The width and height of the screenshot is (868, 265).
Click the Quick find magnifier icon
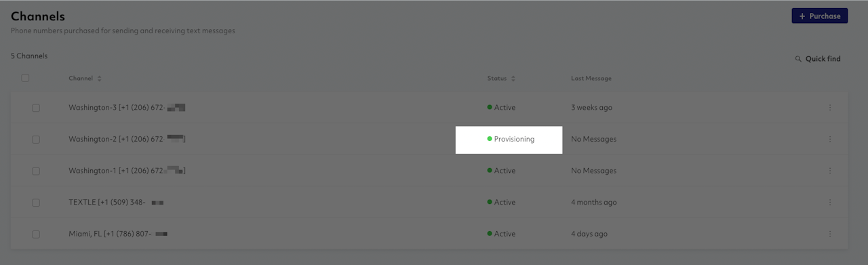click(798, 59)
